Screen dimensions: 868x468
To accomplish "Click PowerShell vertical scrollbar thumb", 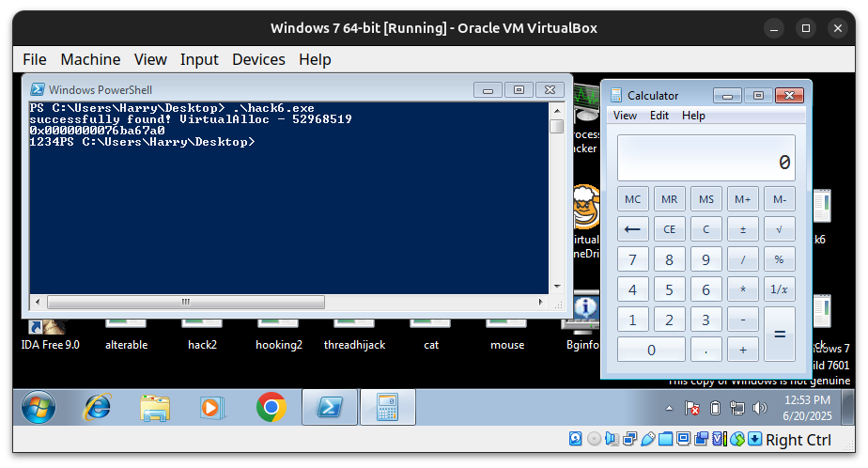I will pos(557,126).
